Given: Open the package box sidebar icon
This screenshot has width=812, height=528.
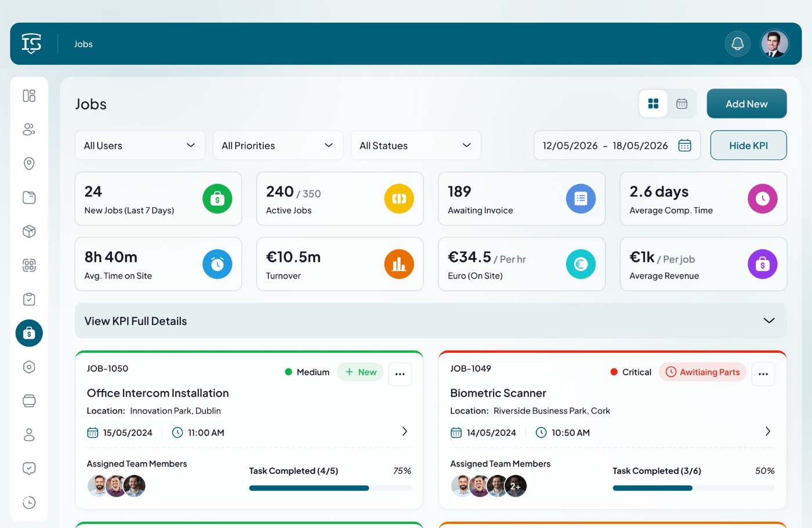Looking at the screenshot, I should 29,232.
